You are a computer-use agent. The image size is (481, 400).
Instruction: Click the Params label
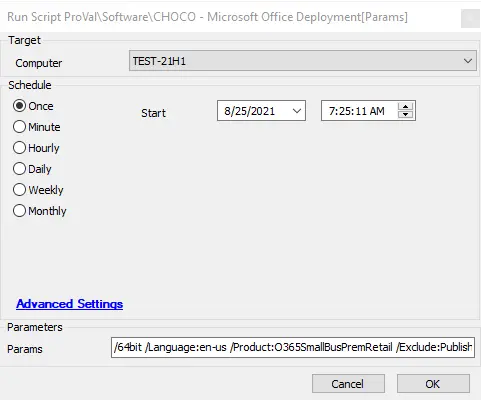click(x=25, y=349)
